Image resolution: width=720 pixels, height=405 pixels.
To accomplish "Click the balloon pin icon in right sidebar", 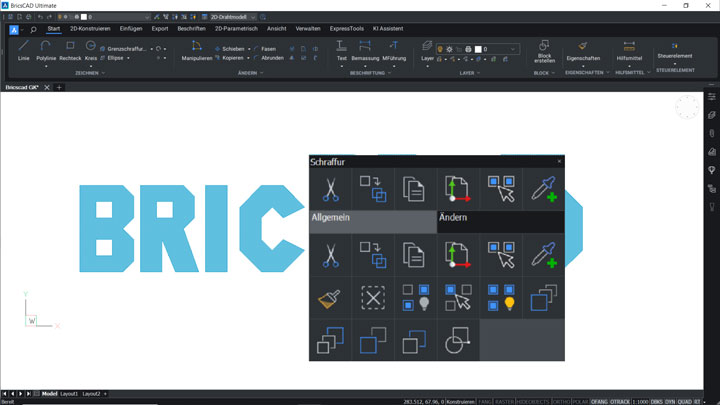I will (x=712, y=170).
